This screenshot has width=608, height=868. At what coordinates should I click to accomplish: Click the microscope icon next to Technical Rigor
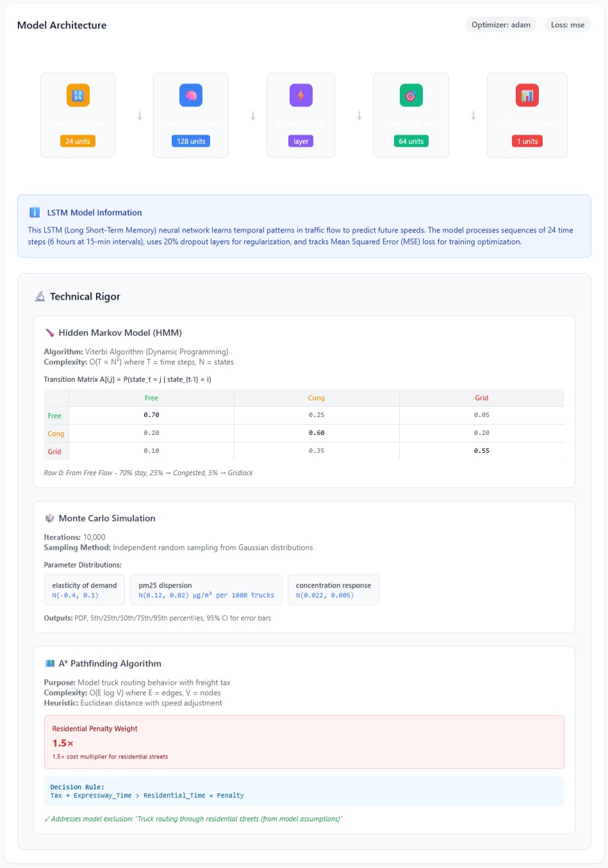point(40,297)
